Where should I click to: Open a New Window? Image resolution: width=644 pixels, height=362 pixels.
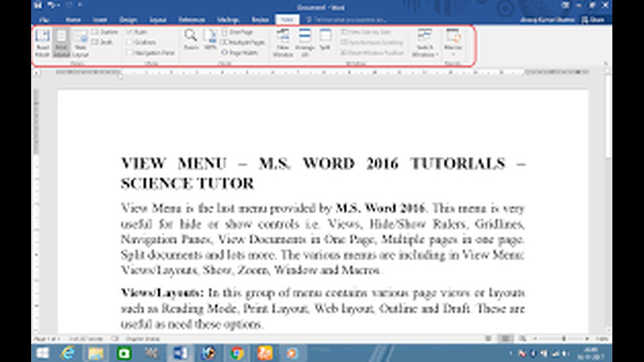(283, 42)
